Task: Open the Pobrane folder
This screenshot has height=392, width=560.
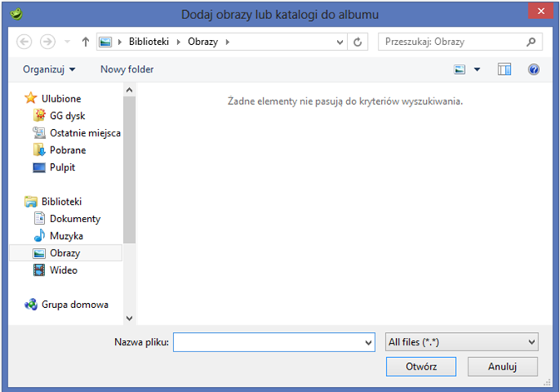Action: (67, 150)
